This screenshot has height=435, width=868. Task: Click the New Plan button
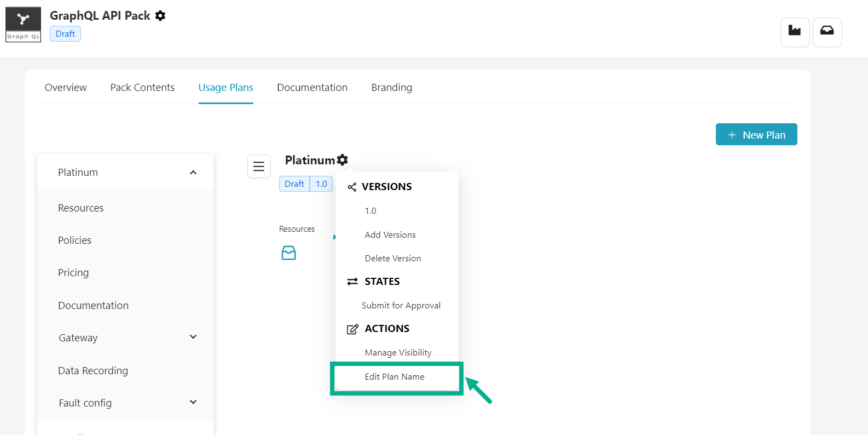(756, 135)
